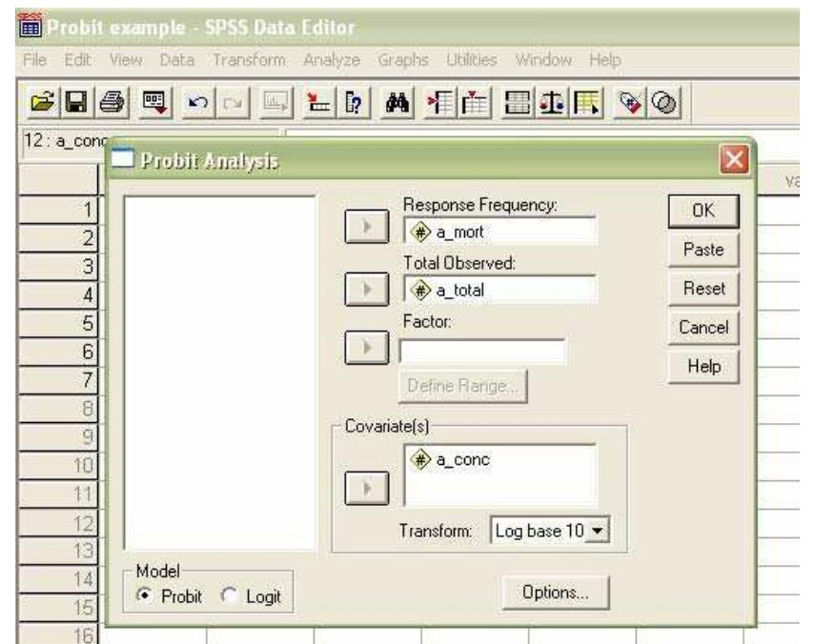This screenshot has width=815, height=644.
Task: Click the Go to Chart toolbar icon
Action: [x=275, y=102]
